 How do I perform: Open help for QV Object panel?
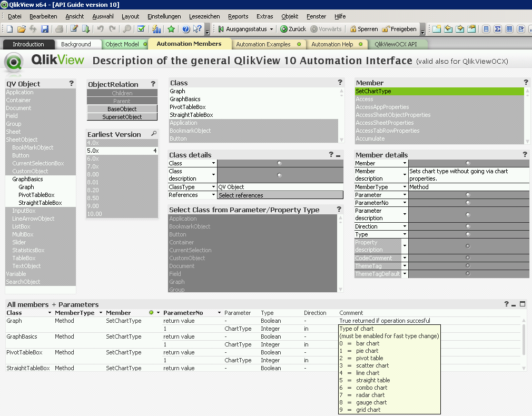coord(72,83)
